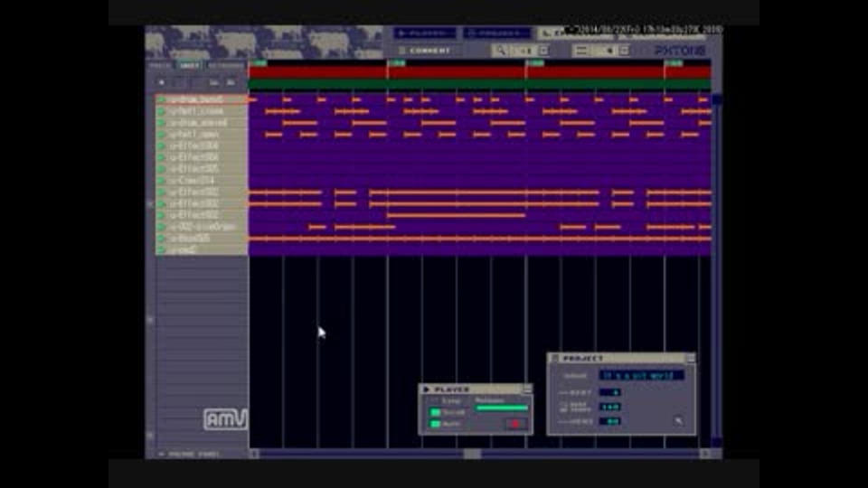
Task: Click the horizontal scrollbar right arrow
Action: (x=705, y=455)
